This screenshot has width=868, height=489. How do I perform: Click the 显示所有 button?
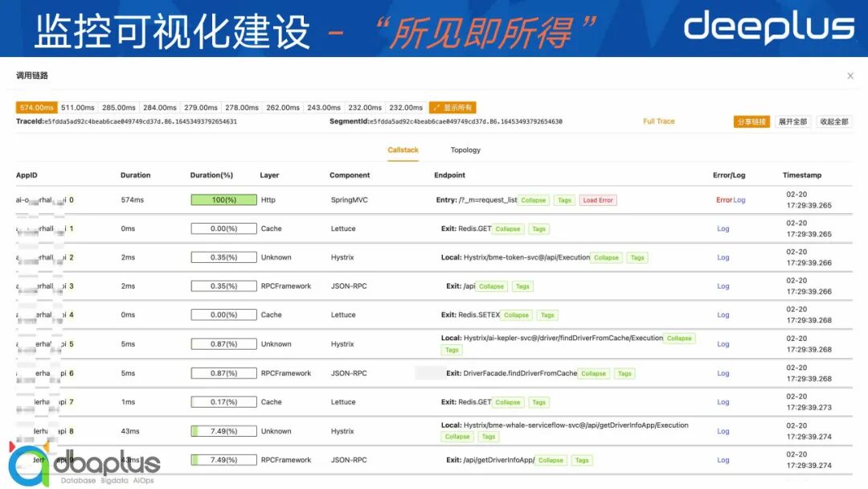(x=452, y=108)
